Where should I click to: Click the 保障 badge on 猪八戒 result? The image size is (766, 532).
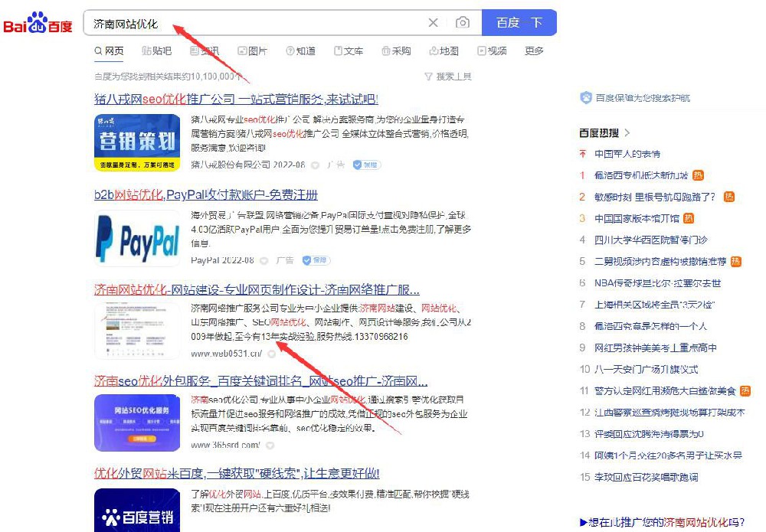click(366, 165)
